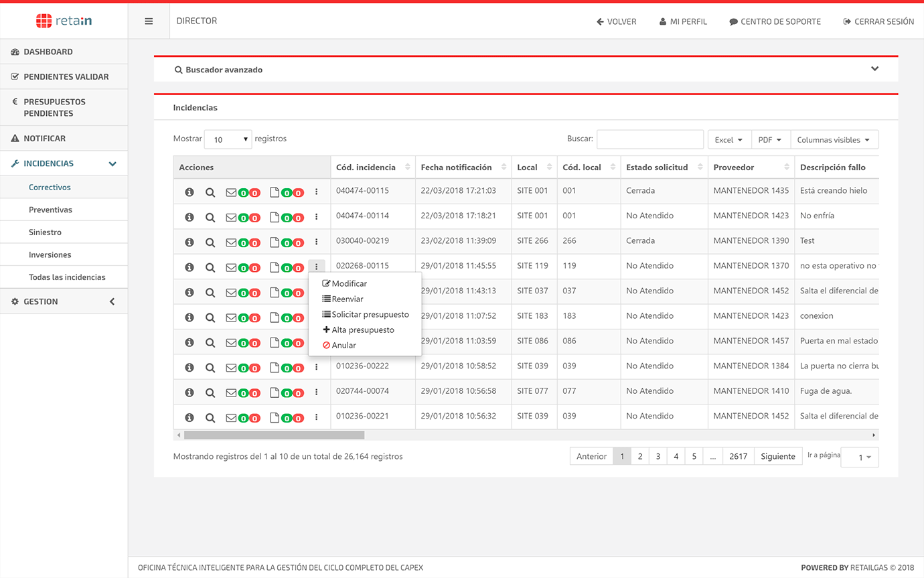Image resolution: width=924 pixels, height=578 pixels.
Task: Click the Siguiente pagination button
Action: click(x=777, y=457)
